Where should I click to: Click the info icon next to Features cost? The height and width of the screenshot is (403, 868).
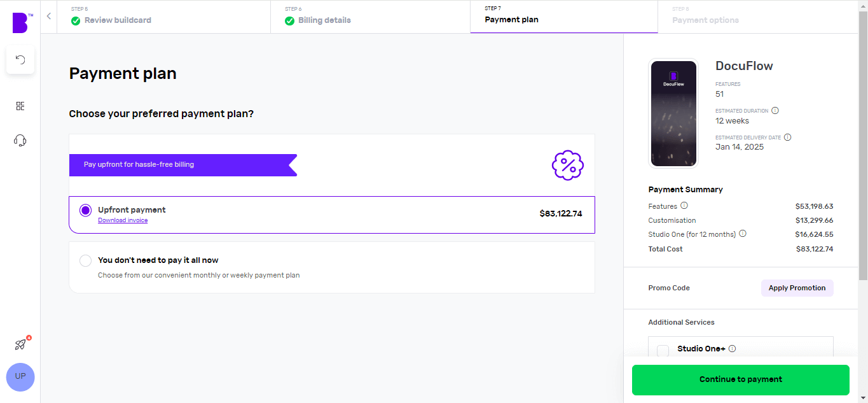pos(684,206)
